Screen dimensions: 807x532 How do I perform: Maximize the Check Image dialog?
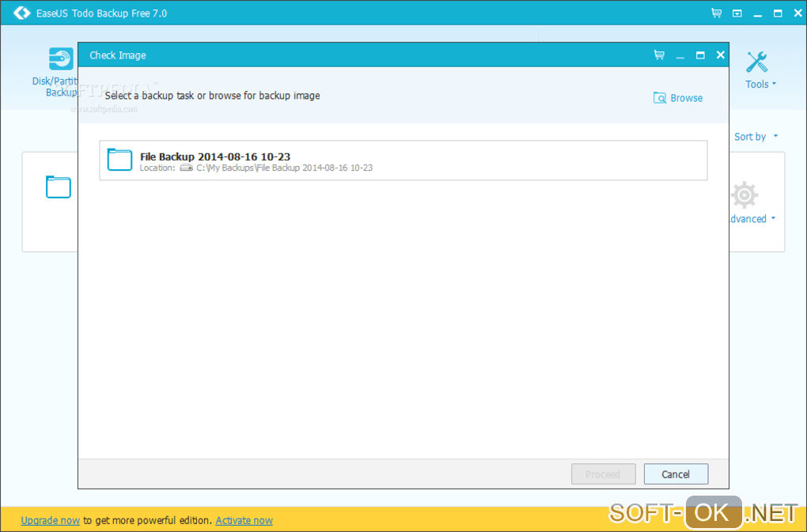(700, 55)
